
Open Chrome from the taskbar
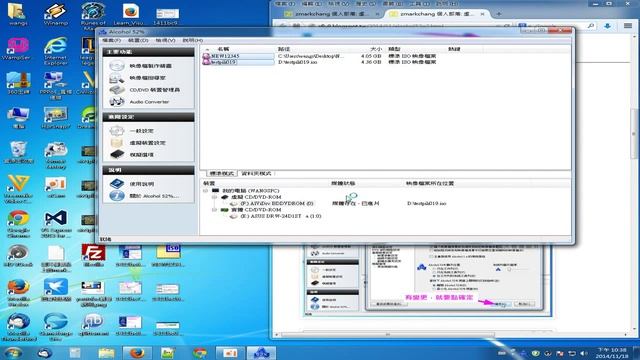point(200,353)
